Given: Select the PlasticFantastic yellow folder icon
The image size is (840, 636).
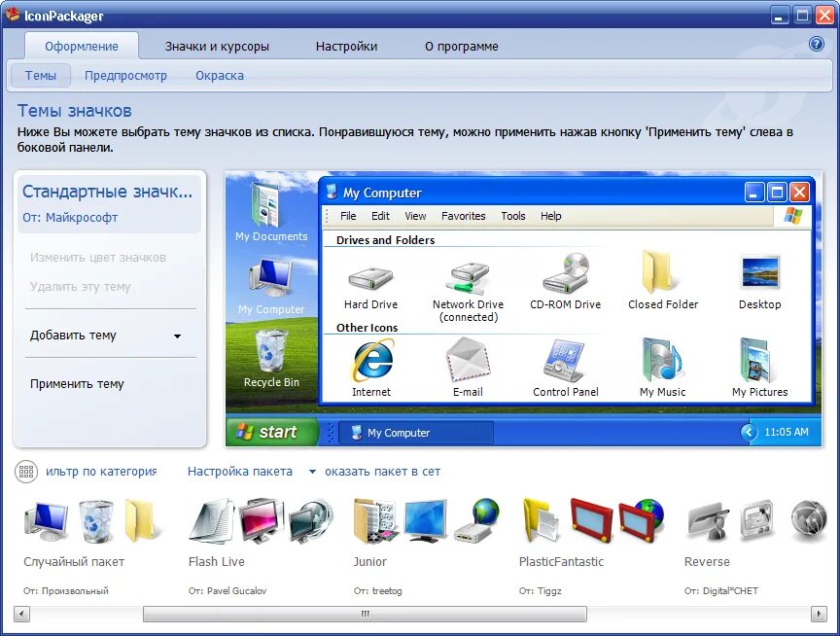Looking at the screenshot, I should point(542,521).
